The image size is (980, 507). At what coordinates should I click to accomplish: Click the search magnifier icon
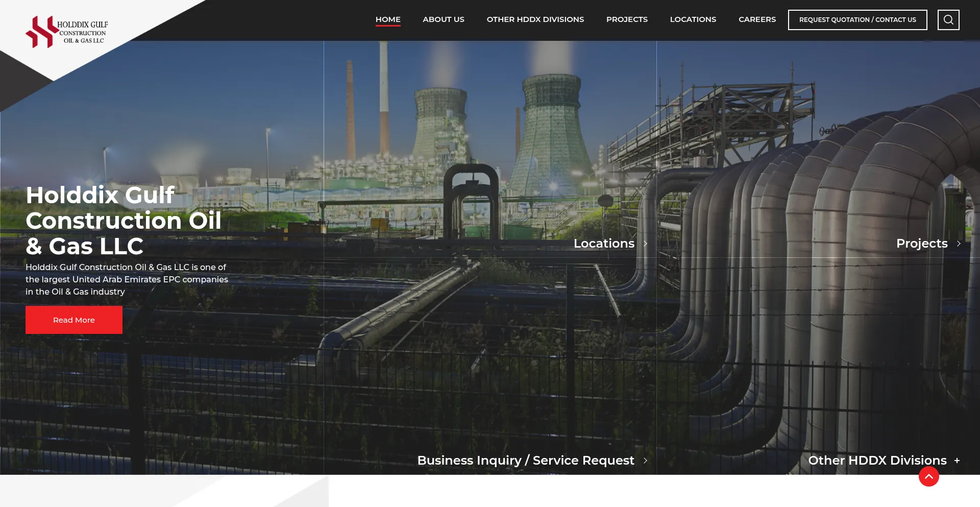coord(948,20)
